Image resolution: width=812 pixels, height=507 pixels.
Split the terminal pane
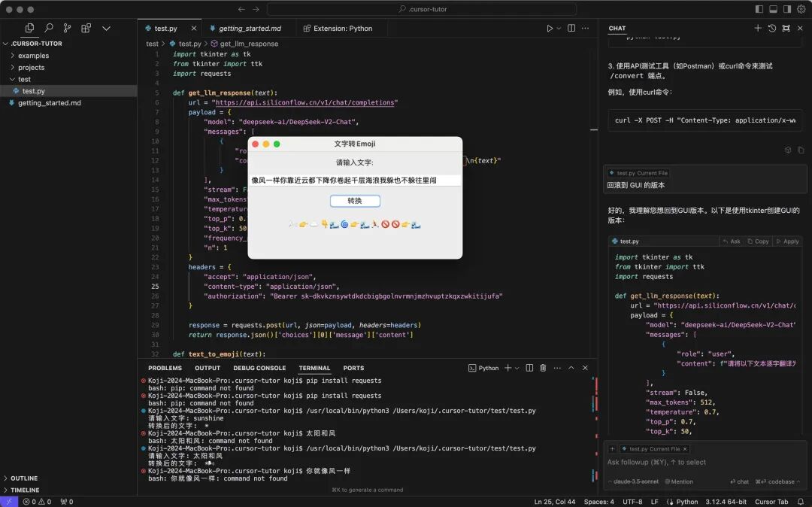coord(529,368)
